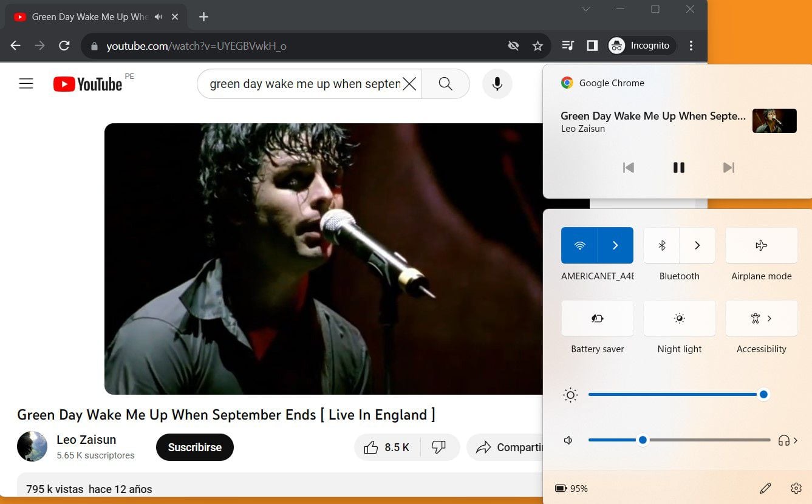Viewport: 812px width, 504px height.
Task: Click Google Chrome label in media flyout
Action: click(612, 83)
